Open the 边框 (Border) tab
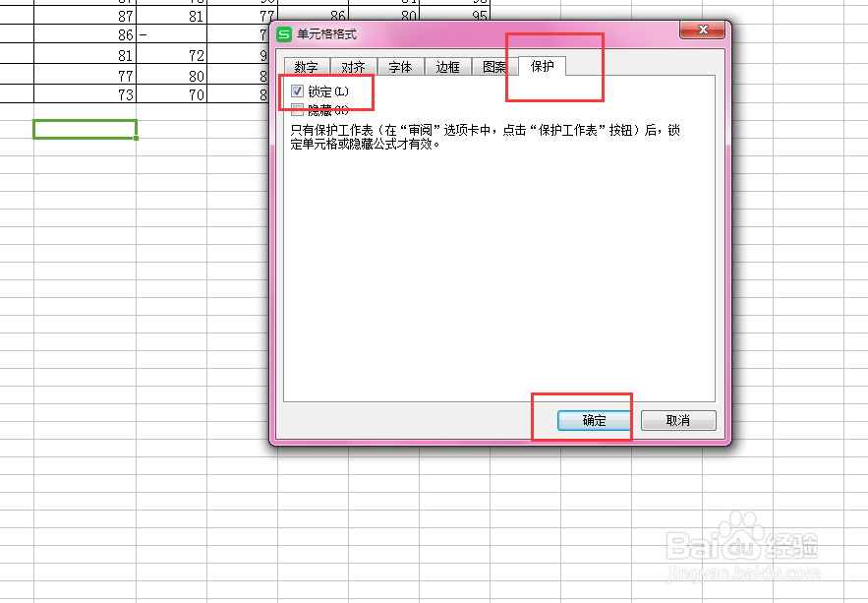The height and width of the screenshot is (603, 868). (x=447, y=67)
